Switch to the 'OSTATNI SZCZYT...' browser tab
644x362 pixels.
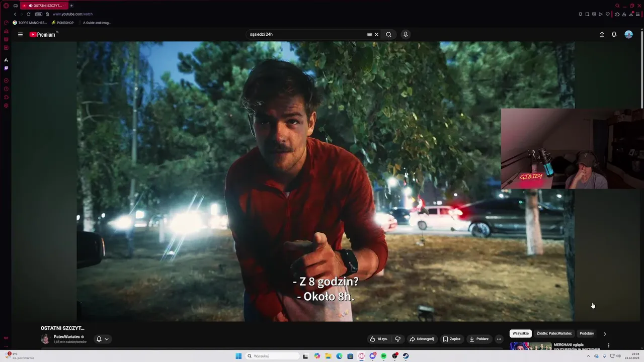pyautogui.click(x=44, y=6)
